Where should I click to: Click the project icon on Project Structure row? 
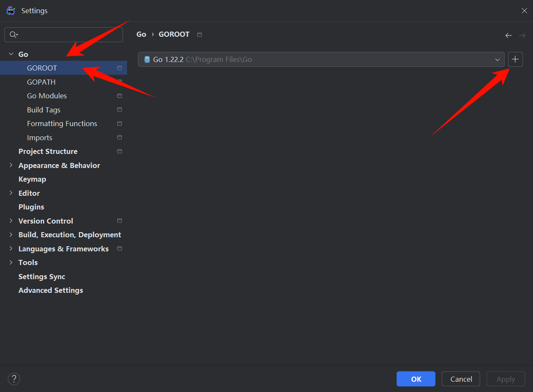click(119, 151)
